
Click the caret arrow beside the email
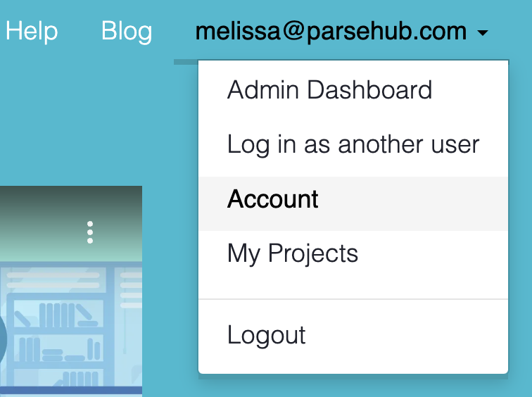pyautogui.click(x=482, y=32)
